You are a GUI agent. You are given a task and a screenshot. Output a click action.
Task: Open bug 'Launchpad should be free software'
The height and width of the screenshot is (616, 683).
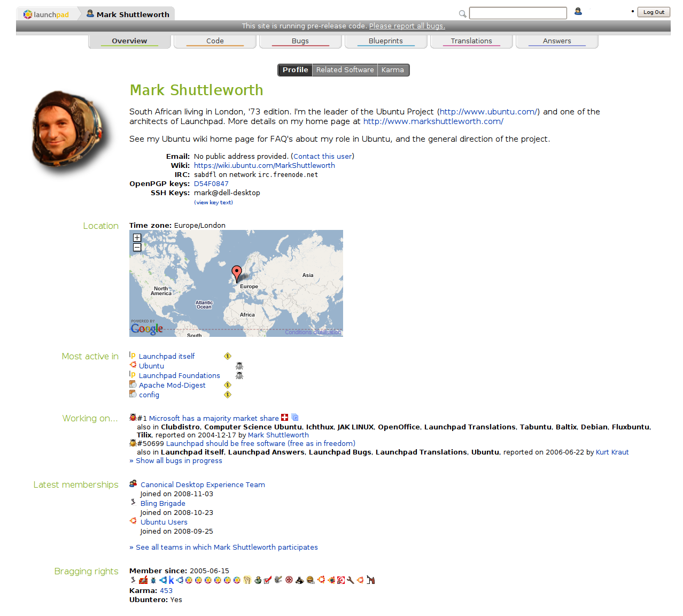261,444
